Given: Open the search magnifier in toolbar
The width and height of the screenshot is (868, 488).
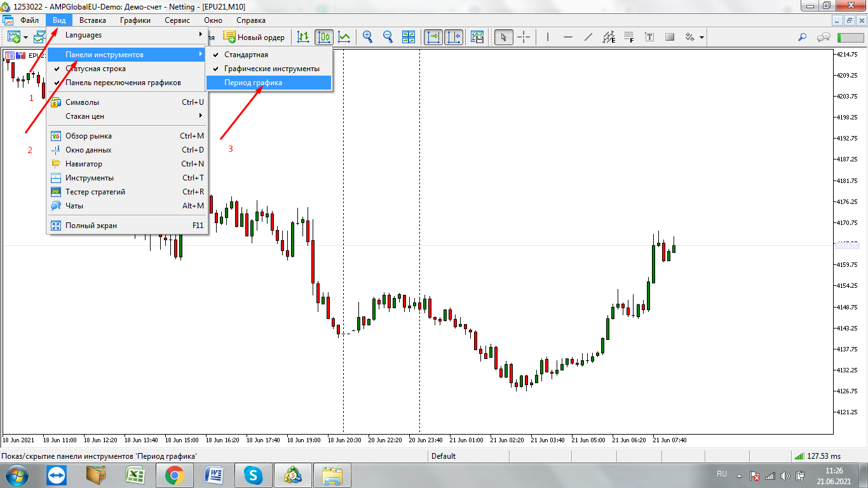Looking at the screenshot, I should (803, 37).
